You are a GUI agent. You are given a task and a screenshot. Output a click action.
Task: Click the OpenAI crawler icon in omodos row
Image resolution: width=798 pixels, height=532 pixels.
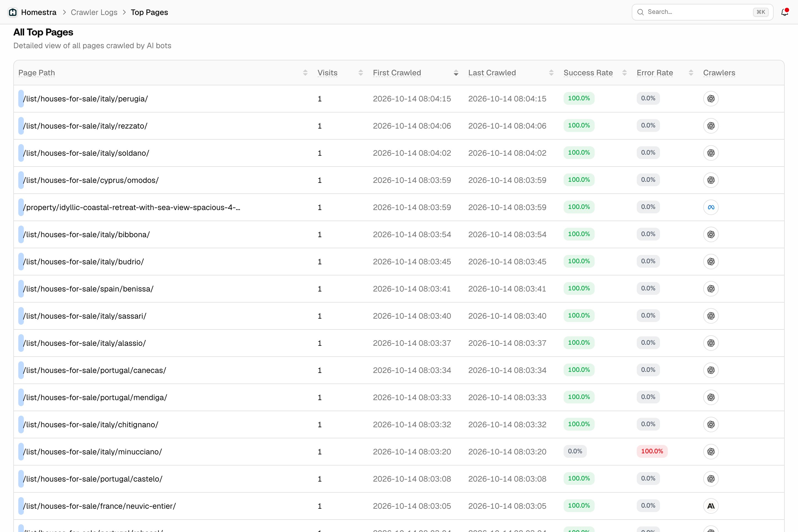711,180
